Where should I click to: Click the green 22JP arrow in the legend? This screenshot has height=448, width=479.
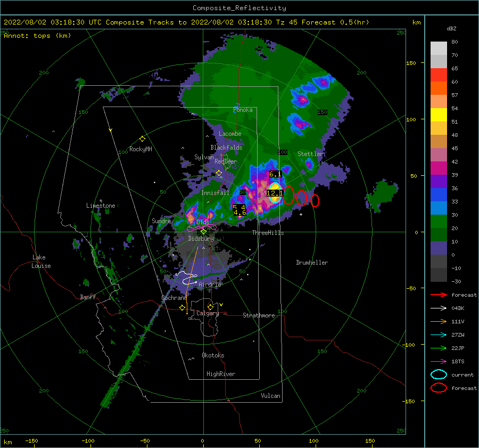pyautogui.click(x=439, y=348)
